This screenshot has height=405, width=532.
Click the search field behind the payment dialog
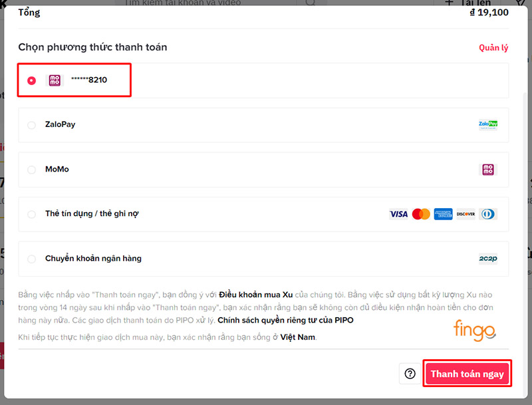207,3
